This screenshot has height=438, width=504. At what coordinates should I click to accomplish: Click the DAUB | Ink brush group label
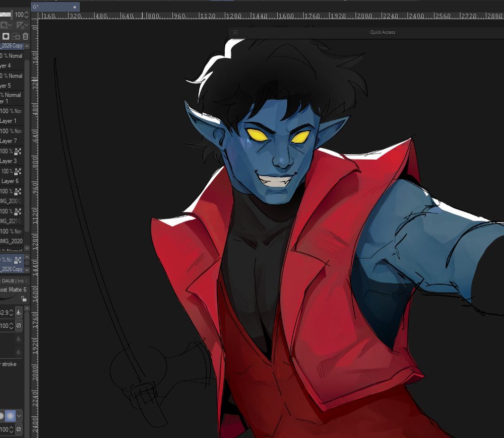13,280
